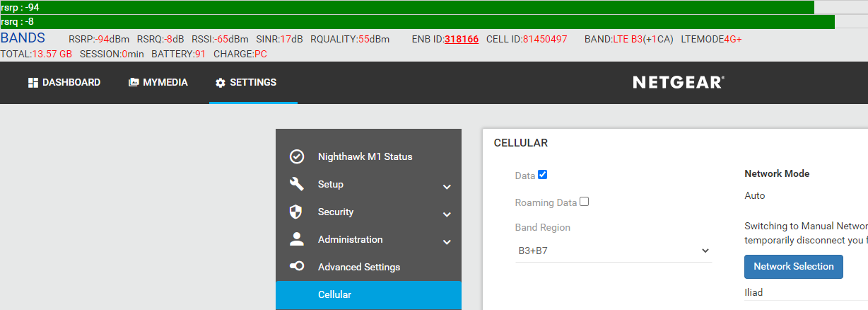Expand the Setup menu chevron
Viewport: 868px width, 310px height.
coord(447,187)
